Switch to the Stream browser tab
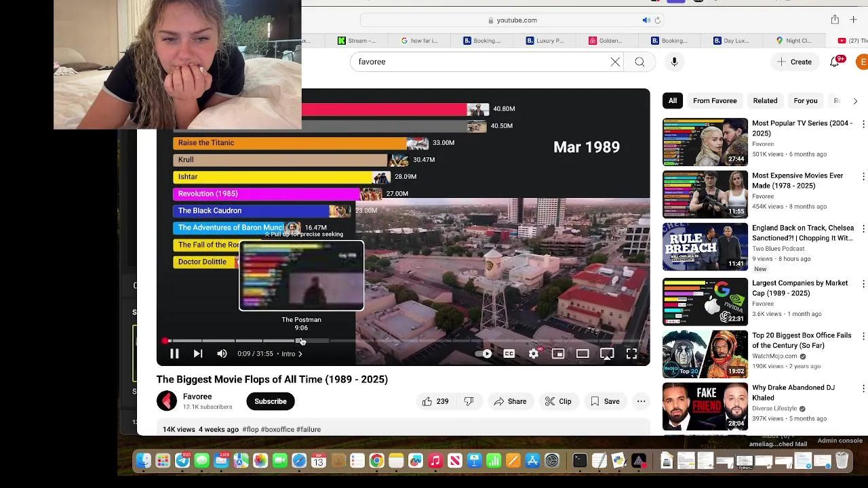Viewport: 868px width, 488px height. (357, 41)
